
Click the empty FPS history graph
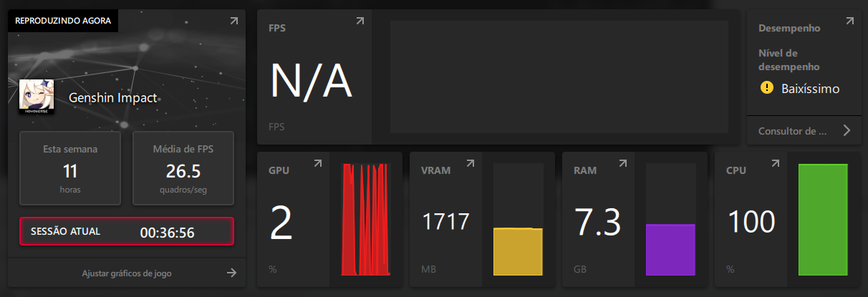click(559, 77)
